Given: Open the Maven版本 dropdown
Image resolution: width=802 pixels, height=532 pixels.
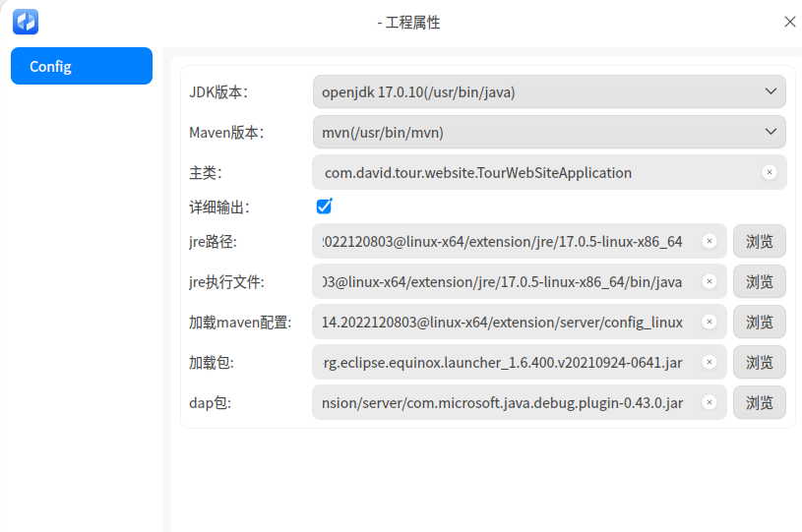Looking at the screenshot, I should pyautogui.click(x=549, y=133).
